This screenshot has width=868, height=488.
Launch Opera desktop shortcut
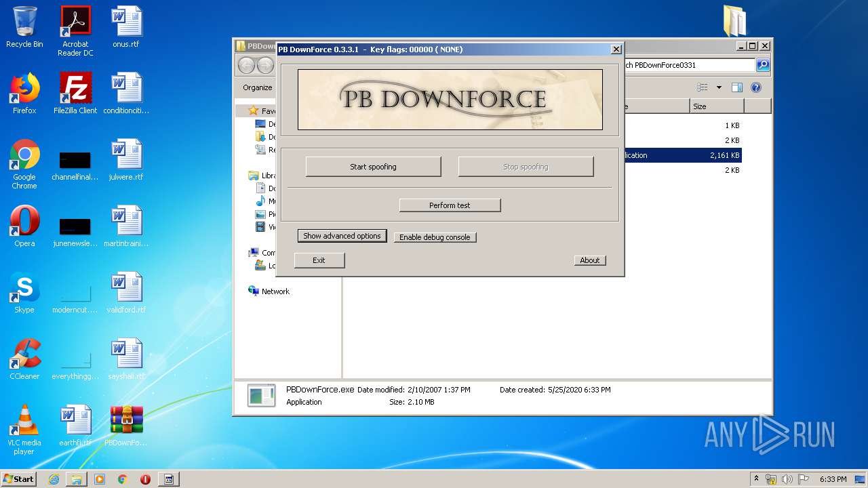pos(24,226)
